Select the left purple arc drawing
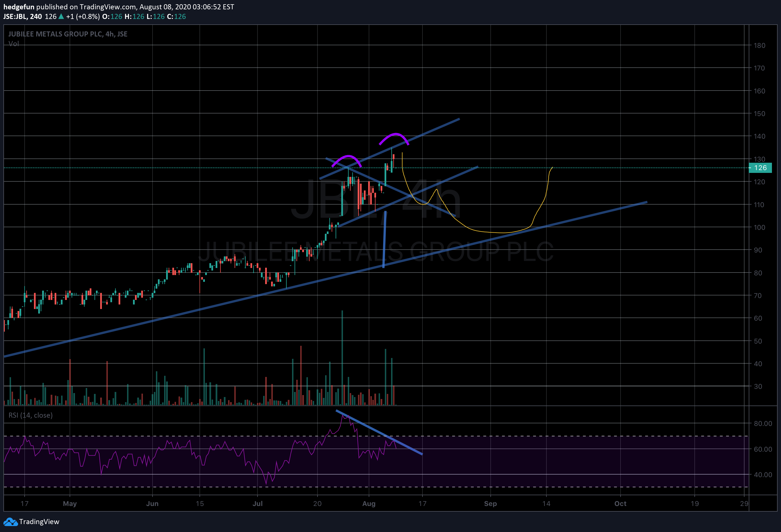The image size is (781, 532). point(348,156)
